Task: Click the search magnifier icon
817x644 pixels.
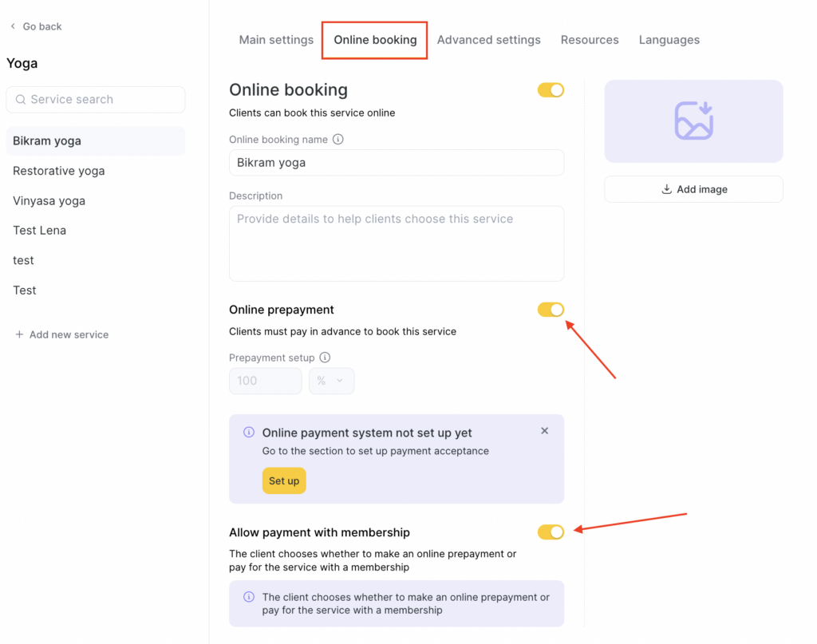Action: click(21, 100)
